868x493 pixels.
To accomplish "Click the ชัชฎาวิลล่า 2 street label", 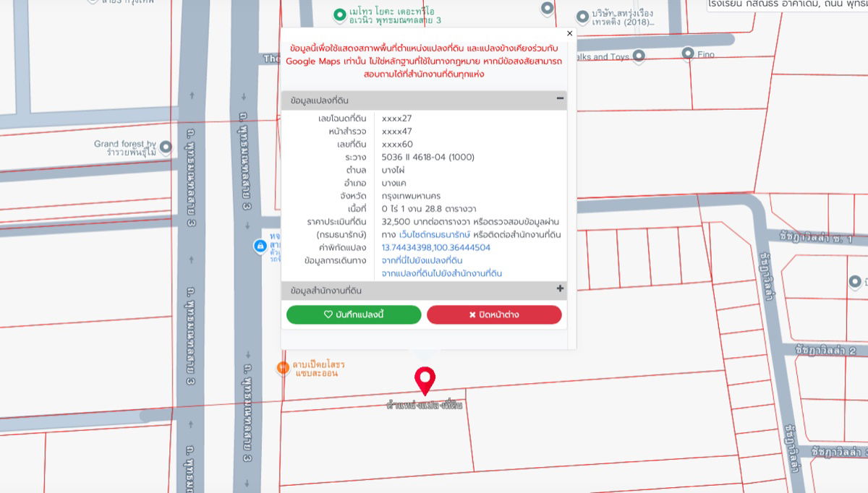I will pos(826,350).
